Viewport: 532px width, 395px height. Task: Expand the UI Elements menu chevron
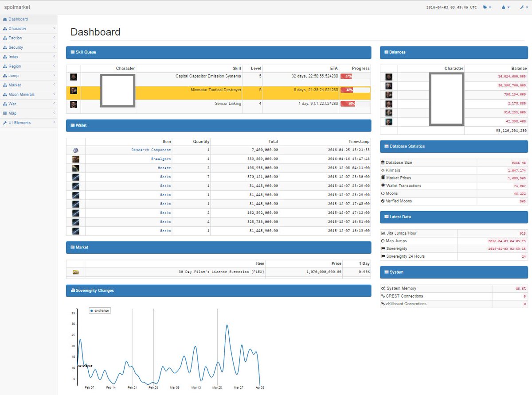tap(54, 123)
